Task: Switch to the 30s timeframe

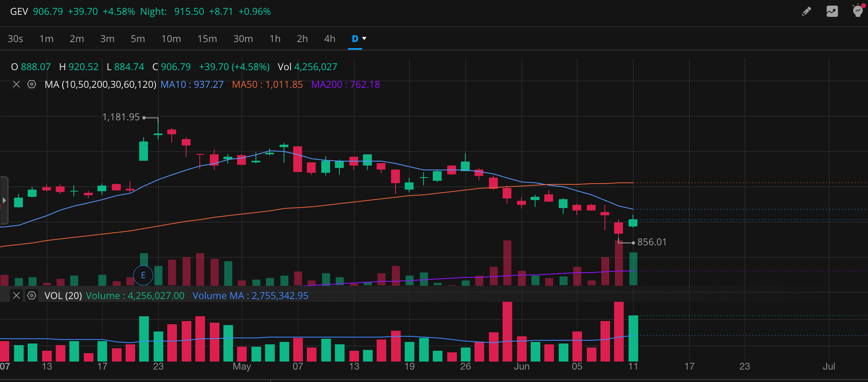Action: 15,39
